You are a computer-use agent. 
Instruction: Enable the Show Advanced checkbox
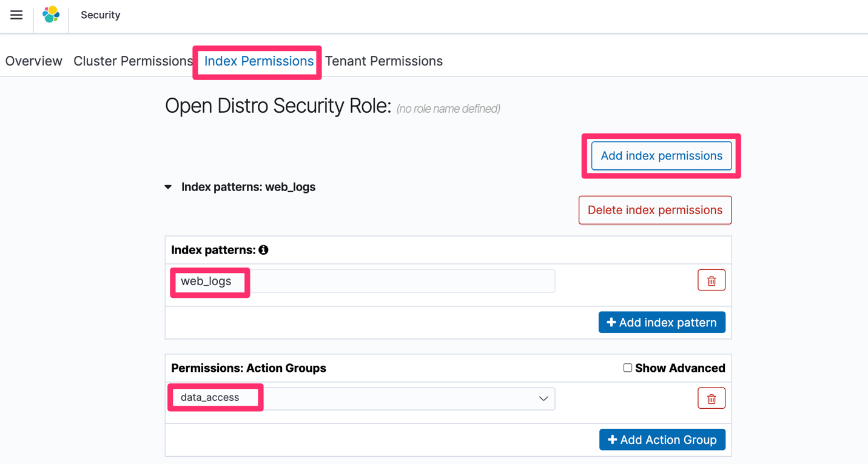click(x=628, y=368)
